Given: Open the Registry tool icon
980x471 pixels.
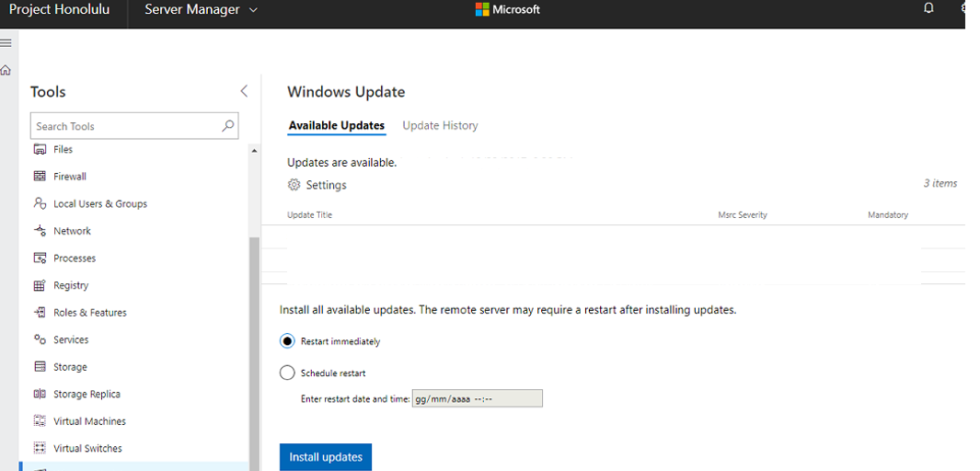Looking at the screenshot, I should (40, 285).
